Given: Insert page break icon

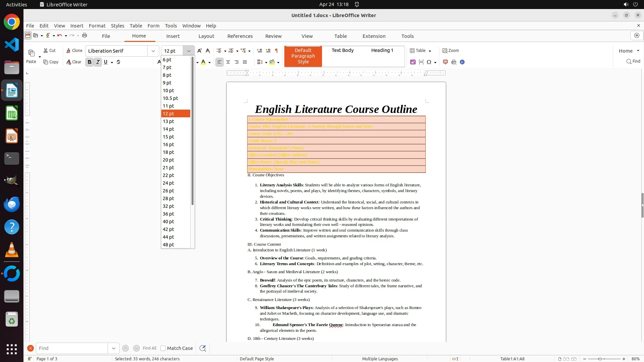Looking at the screenshot, I should pyautogui.click(x=421, y=62).
